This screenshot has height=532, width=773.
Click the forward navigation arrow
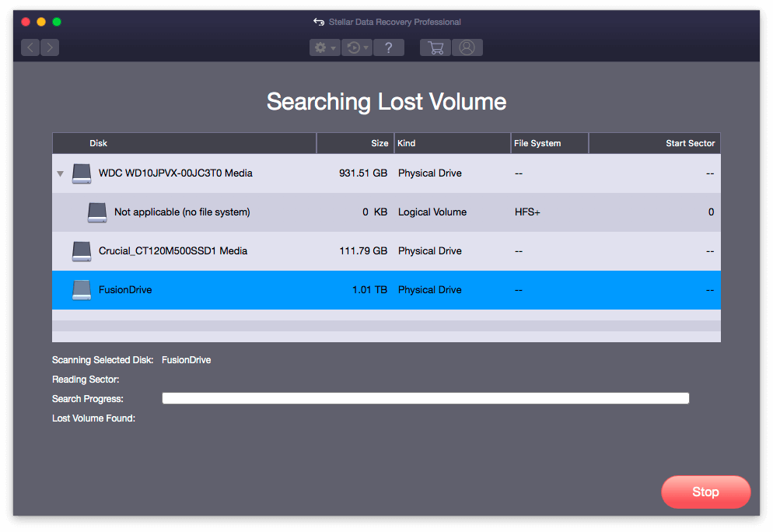coord(50,47)
